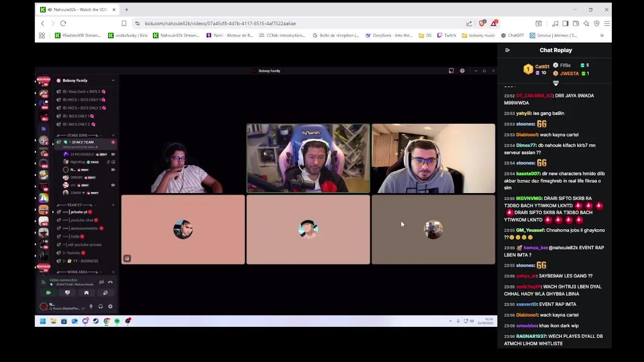The height and width of the screenshot is (362, 644).
Task: Start a Discord activity with controller icon
Action: click(x=86, y=293)
